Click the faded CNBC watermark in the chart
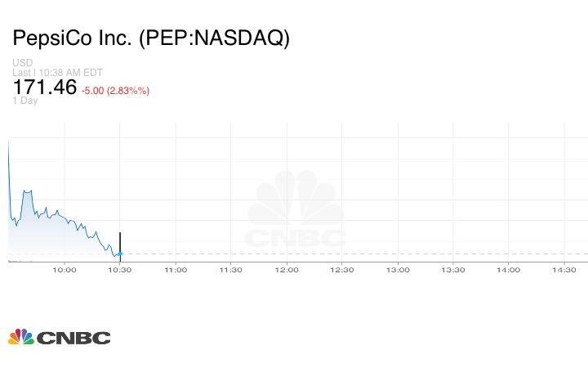Image resolution: width=588 pixels, height=368 pixels. pyautogui.click(x=296, y=211)
